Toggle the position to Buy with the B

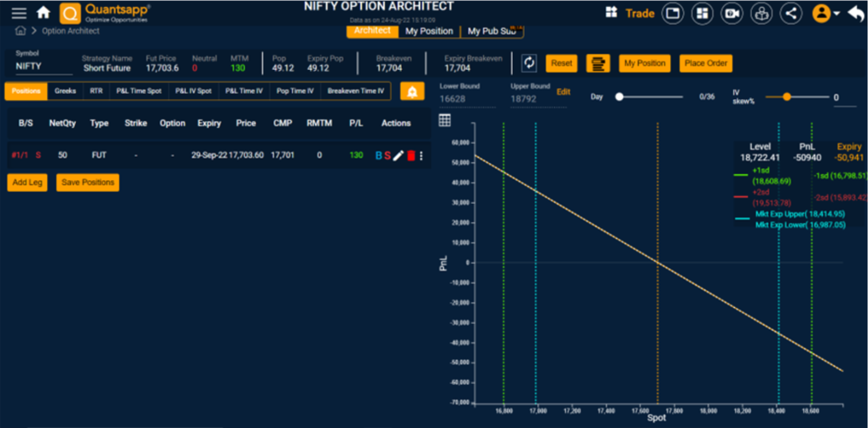point(378,155)
